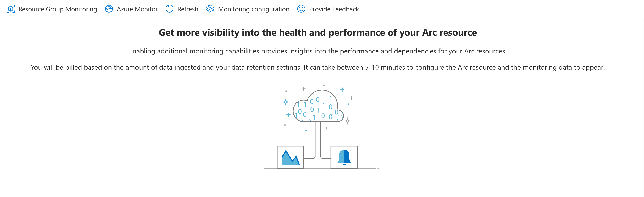
Task: Click the Provide Feedback smiley icon
Action: [301, 9]
